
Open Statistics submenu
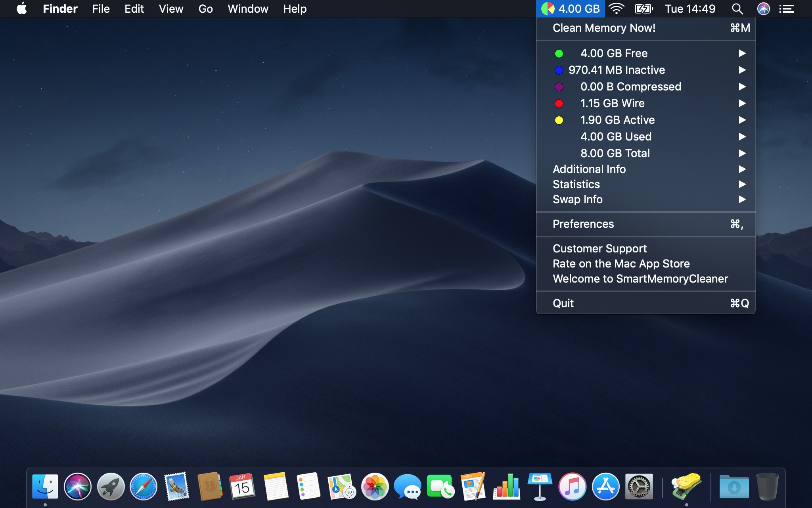576,184
